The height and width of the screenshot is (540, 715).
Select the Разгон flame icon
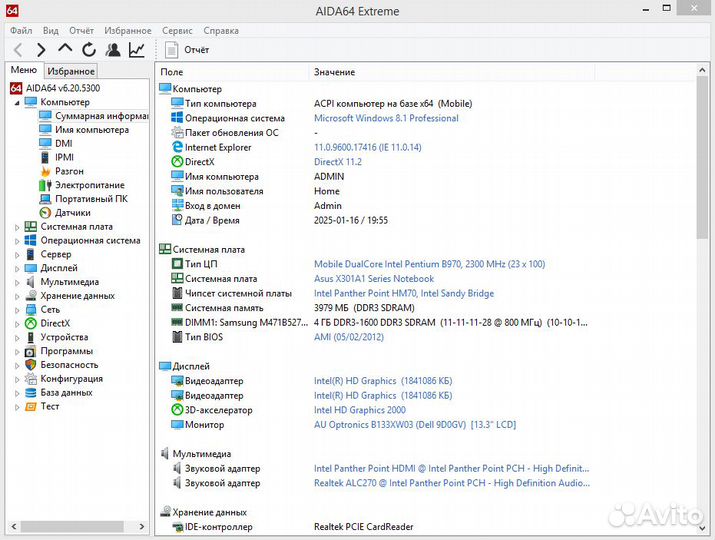tap(45, 171)
